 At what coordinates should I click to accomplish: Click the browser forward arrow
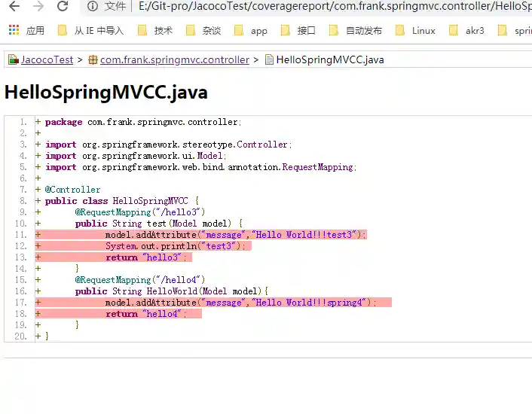click(x=38, y=7)
